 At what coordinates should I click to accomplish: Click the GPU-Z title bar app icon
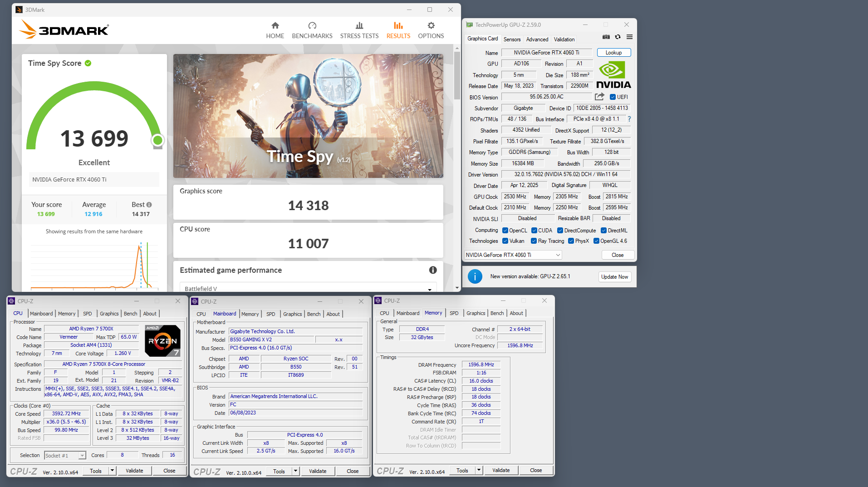coord(470,25)
